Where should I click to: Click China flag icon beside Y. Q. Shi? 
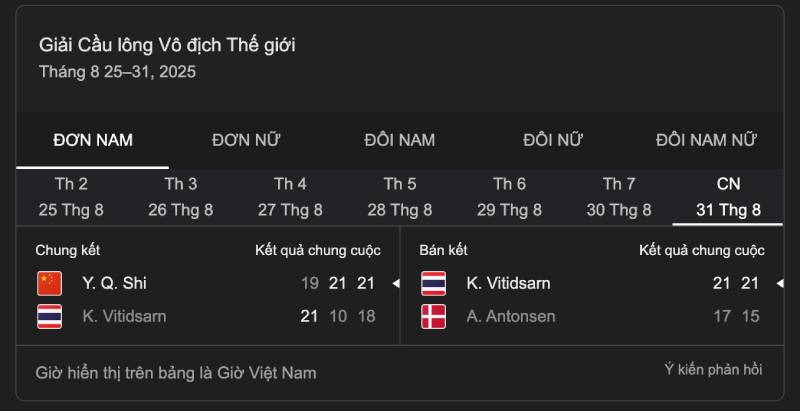pyautogui.click(x=49, y=283)
